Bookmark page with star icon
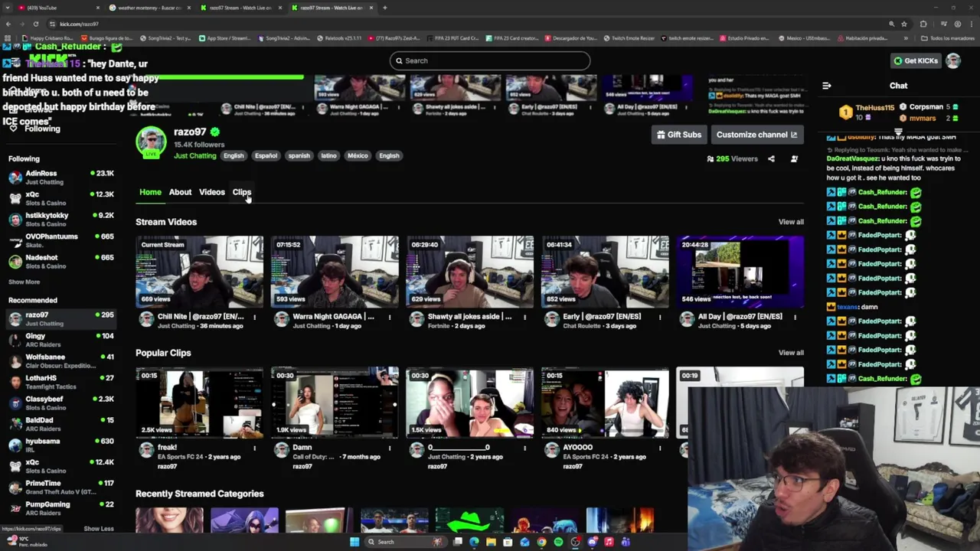Screen dimensions: 980x551 point(904,24)
